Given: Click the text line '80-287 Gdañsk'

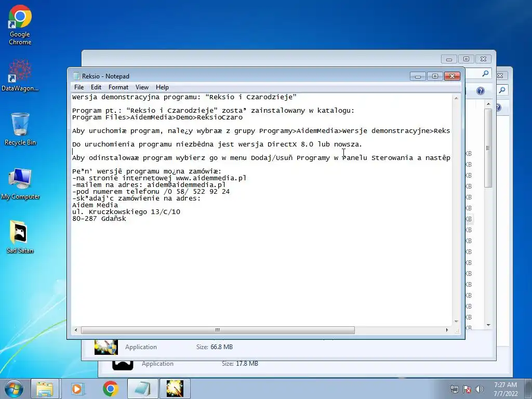Looking at the screenshot, I should tap(99, 219).
